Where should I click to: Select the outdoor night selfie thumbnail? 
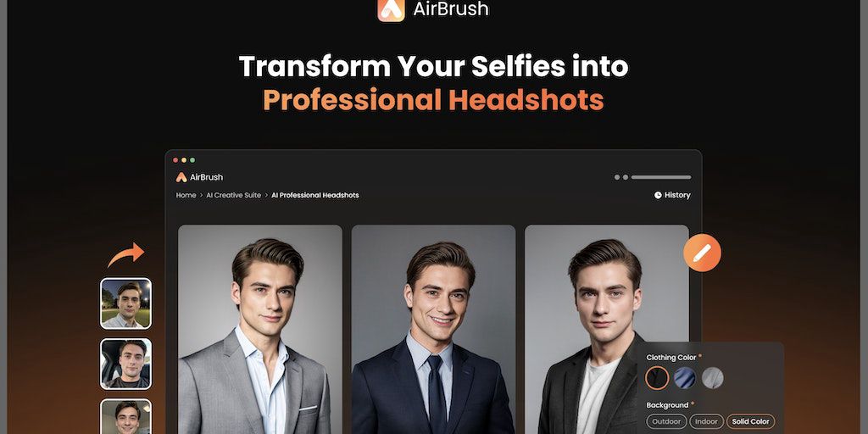[126, 303]
